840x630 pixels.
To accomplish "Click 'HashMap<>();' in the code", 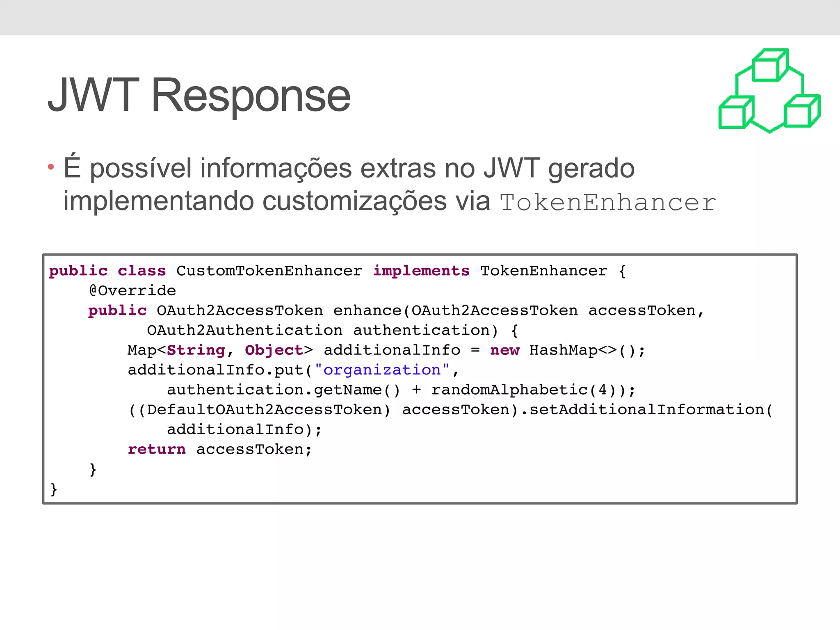I will pos(587,350).
